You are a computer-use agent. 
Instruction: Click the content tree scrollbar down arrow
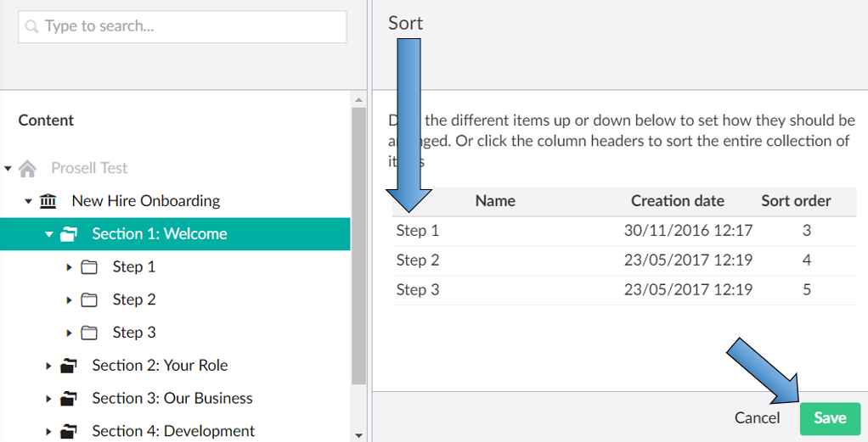coord(358,435)
